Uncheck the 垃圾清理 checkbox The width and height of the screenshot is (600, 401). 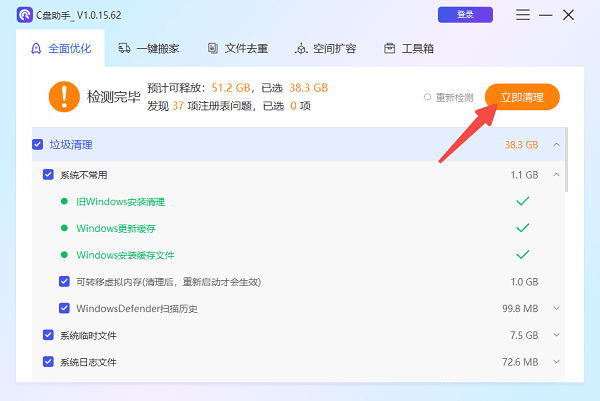pos(38,145)
